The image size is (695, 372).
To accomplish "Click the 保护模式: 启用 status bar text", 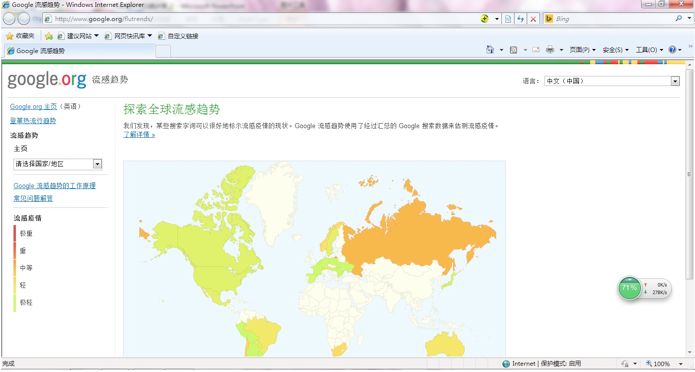I will [560, 364].
